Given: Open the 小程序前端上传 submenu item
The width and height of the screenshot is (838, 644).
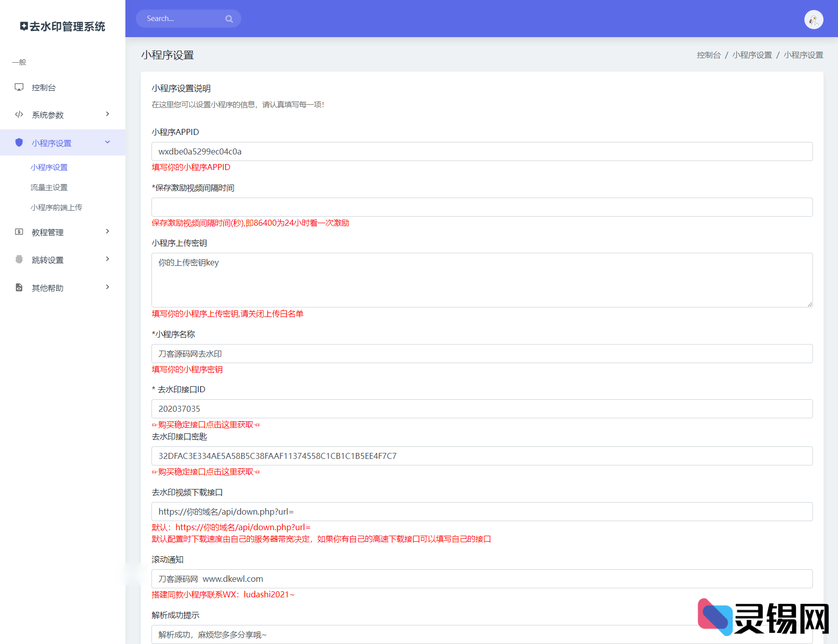Looking at the screenshot, I should [56, 208].
